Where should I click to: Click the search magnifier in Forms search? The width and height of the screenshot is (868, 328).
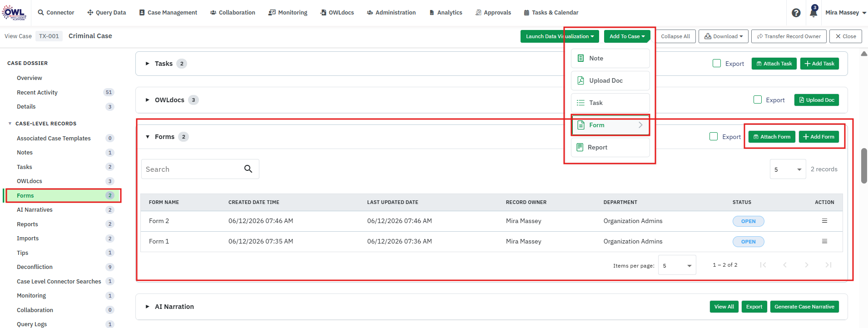(248, 169)
